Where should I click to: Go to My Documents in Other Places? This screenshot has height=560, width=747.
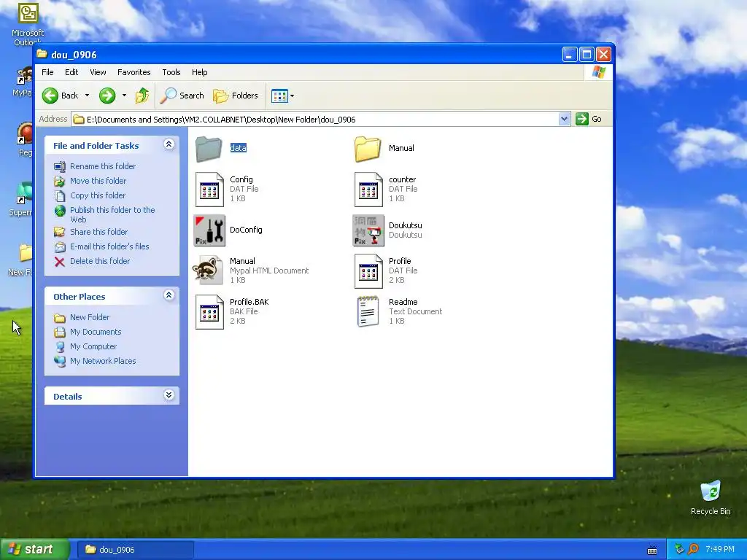(96, 332)
